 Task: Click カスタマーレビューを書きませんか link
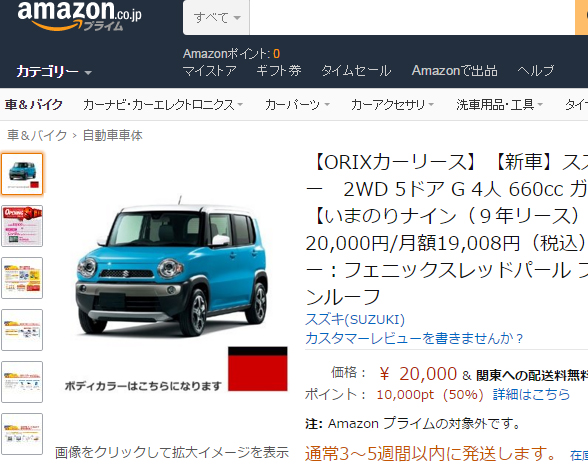click(414, 338)
